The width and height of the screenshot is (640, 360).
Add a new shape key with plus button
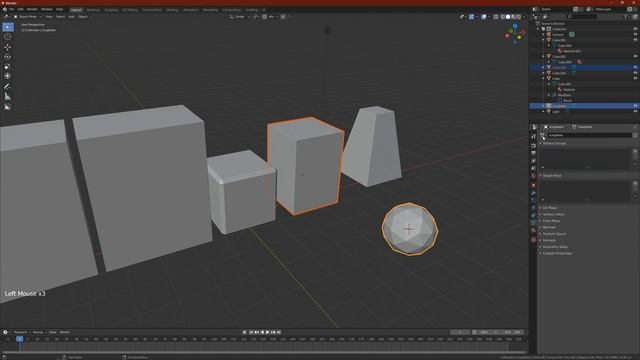pos(635,183)
